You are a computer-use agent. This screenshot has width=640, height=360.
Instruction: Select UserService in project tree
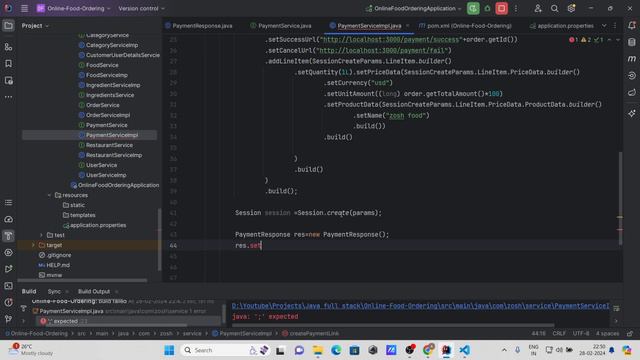tap(101, 165)
